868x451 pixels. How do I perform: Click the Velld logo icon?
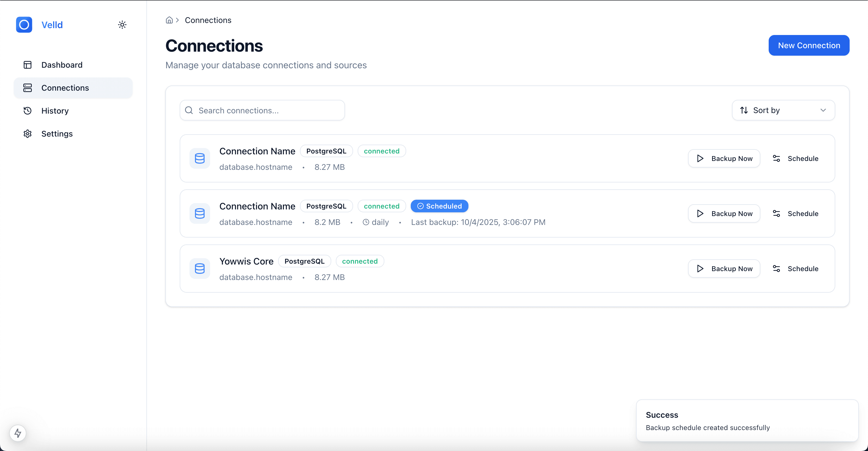[x=24, y=25]
